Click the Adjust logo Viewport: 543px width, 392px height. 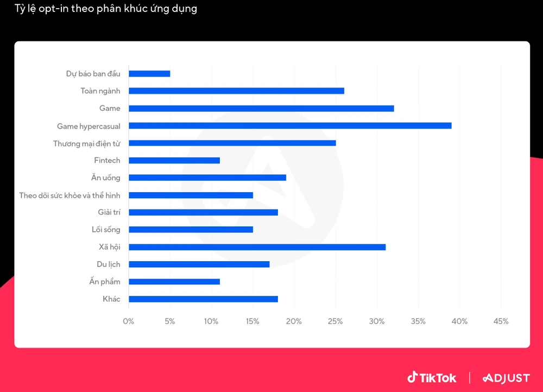pos(506,378)
